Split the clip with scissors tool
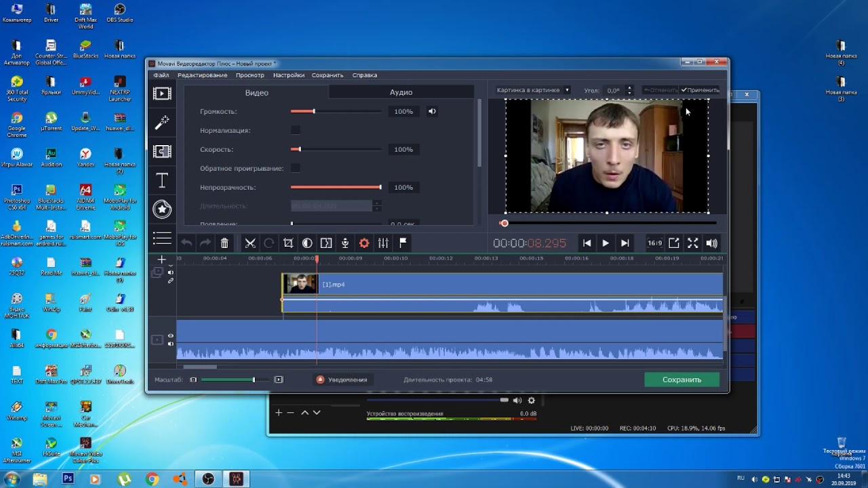The width and height of the screenshot is (868, 488). click(250, 243)
